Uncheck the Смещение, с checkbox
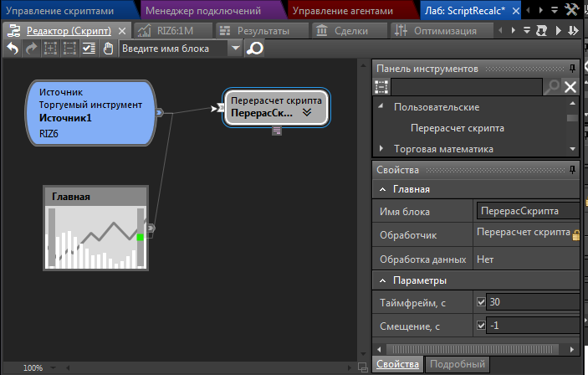 click(480, 325)
